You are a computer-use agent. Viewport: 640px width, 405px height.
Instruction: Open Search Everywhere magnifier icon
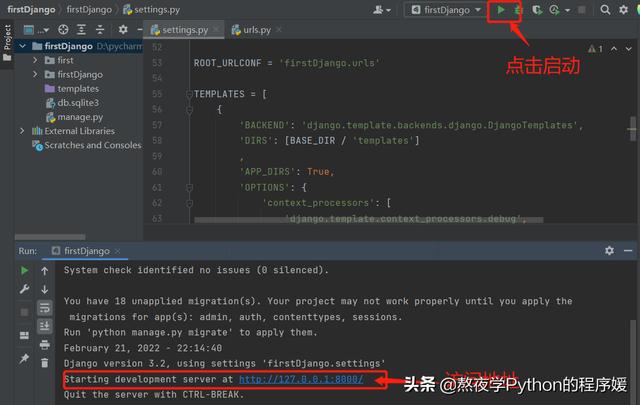[605, 10]
